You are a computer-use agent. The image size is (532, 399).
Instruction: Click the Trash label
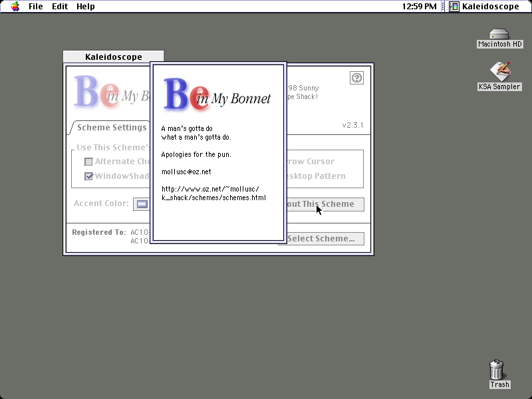click(499, 384)
